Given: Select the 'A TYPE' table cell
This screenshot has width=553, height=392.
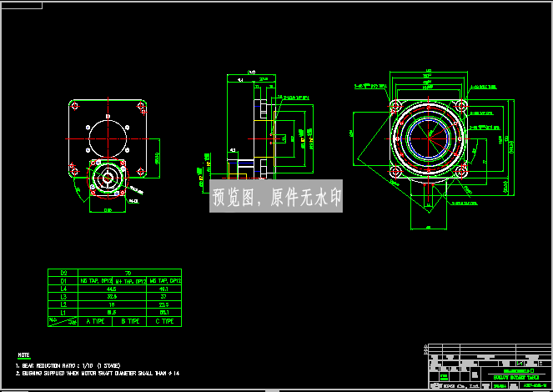Looking at the screenshot, I should coord(95,321).
